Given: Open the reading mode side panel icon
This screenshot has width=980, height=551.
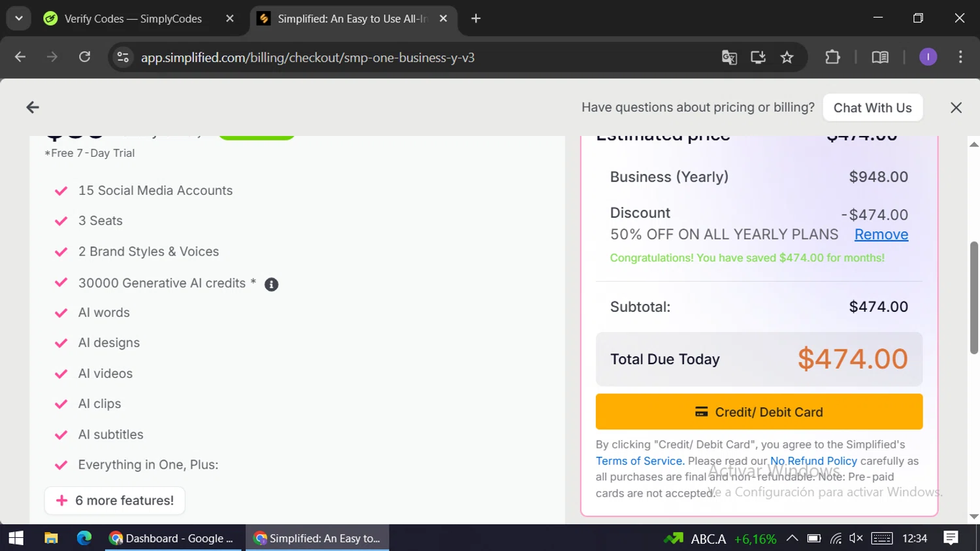Looking at the screenshot, I should [x=880, y=58].
